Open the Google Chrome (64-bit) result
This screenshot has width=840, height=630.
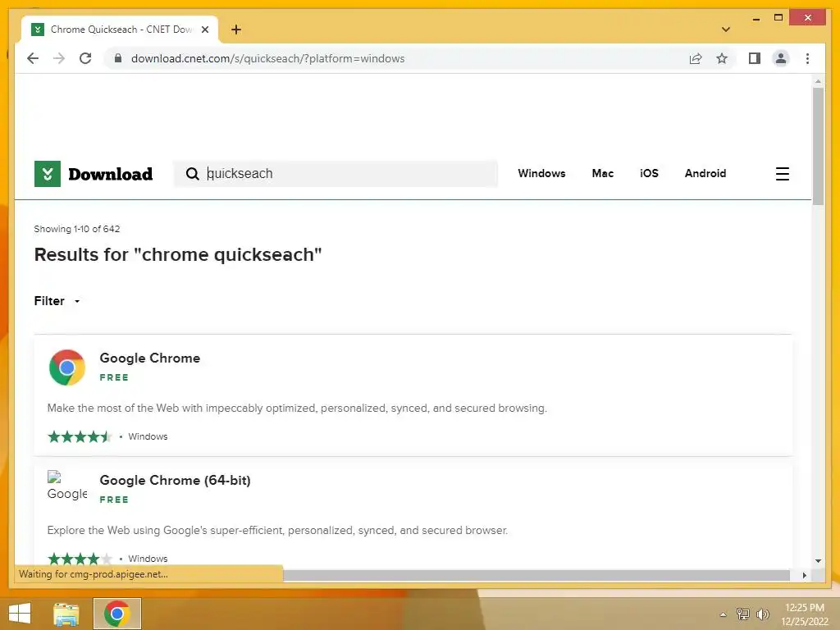tap(176, 480)
